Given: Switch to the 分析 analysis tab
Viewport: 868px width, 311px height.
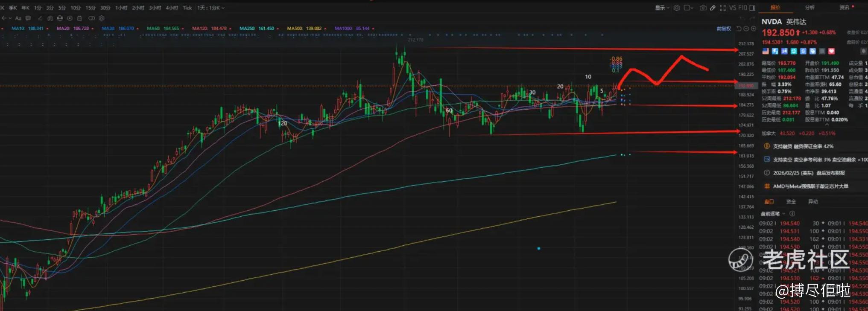Looking at the screenshot, I should point(810,7).
